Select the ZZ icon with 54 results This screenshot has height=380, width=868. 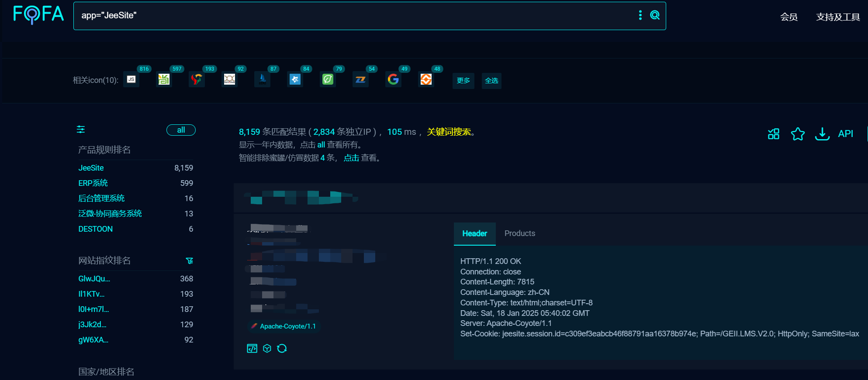point(360,79)
